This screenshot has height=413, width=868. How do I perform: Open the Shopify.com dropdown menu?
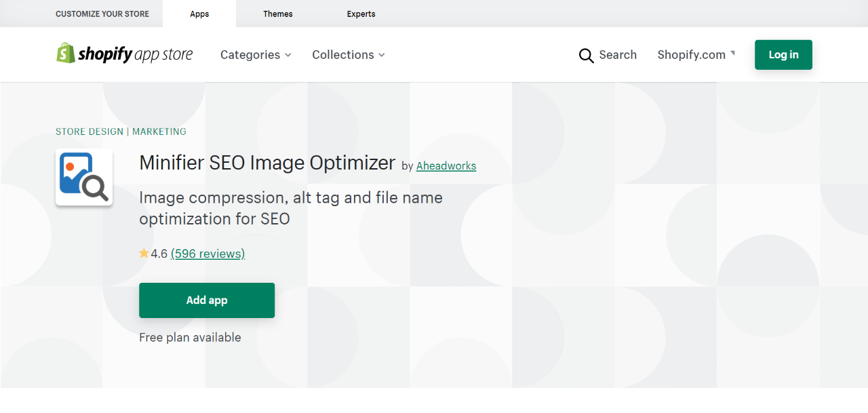click(x=696, y=55)
